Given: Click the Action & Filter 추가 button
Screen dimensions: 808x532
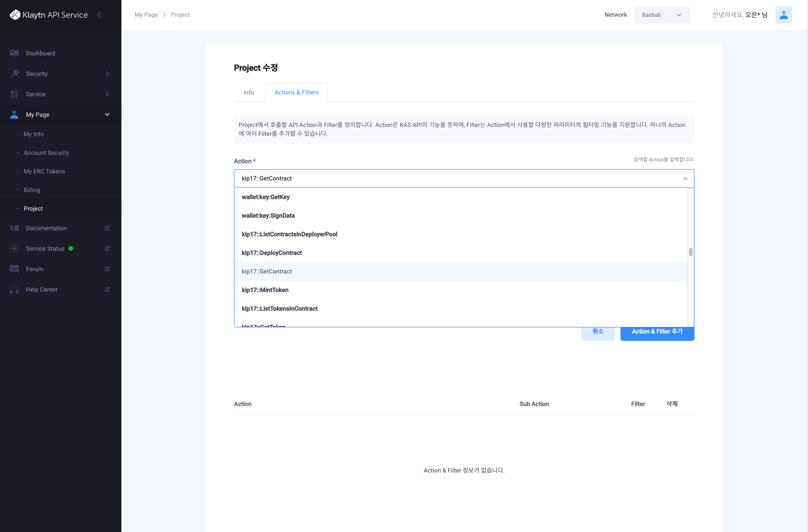Looking at the screenshot, I should (x=657, y=333).
